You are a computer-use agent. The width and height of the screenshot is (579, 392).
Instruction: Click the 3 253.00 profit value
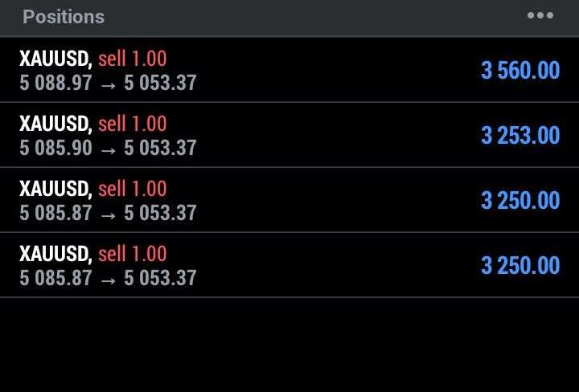520,135
